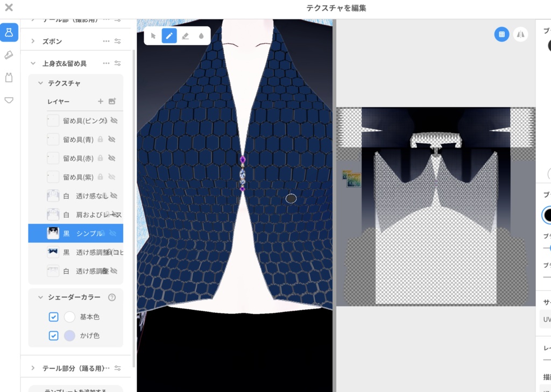Open the ズボン more options menu

coord(106,41)
